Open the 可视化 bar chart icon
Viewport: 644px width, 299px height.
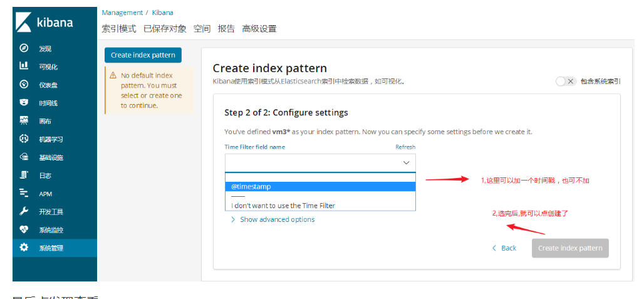tap(24, 66)
